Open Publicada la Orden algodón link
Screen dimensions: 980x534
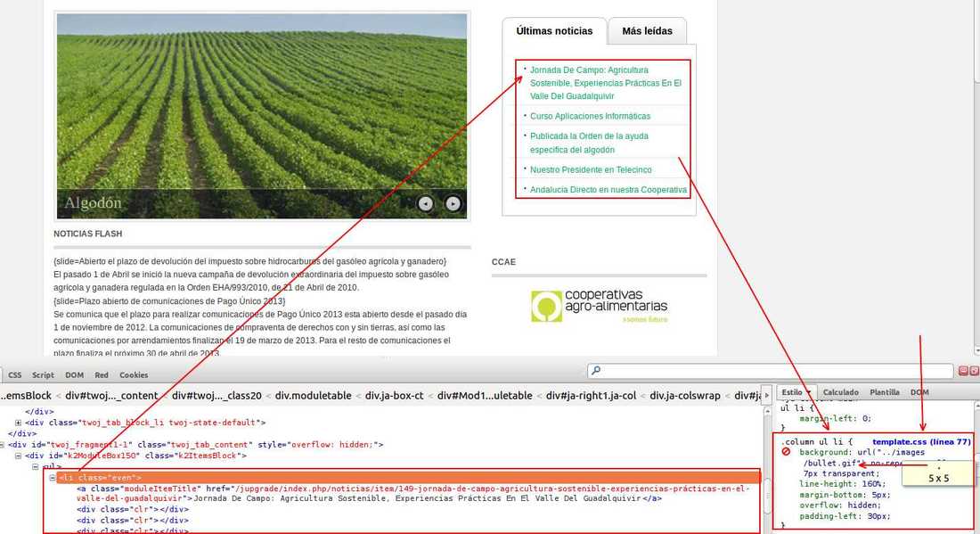pyautogui.click(x=589, y=144)
